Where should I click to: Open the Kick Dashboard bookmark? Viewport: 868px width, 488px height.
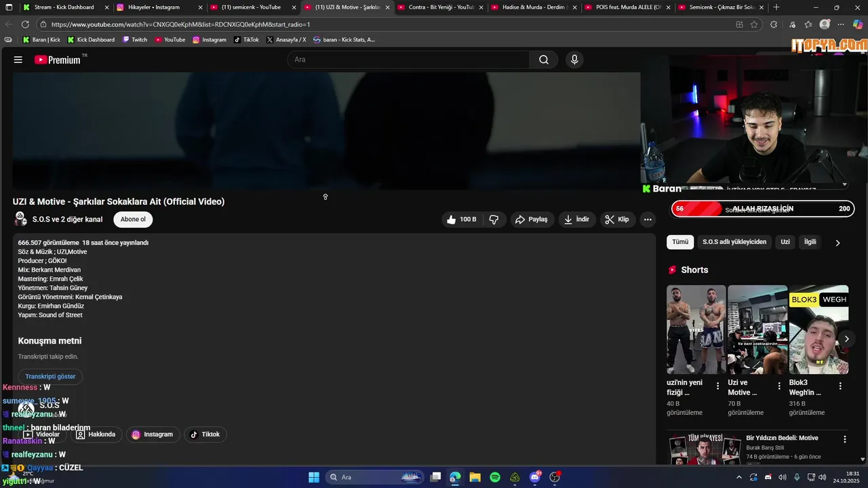(91, 40)
